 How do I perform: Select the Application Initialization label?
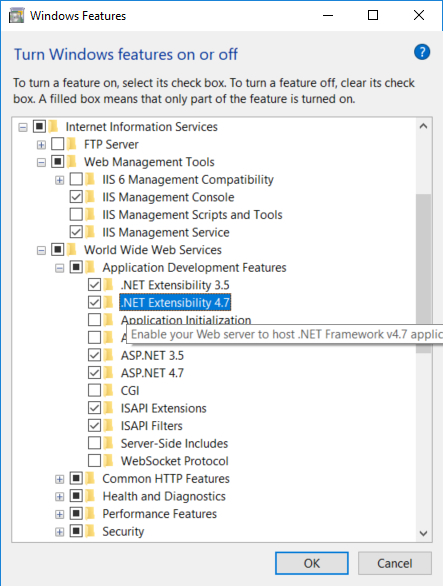pos(186,320)
